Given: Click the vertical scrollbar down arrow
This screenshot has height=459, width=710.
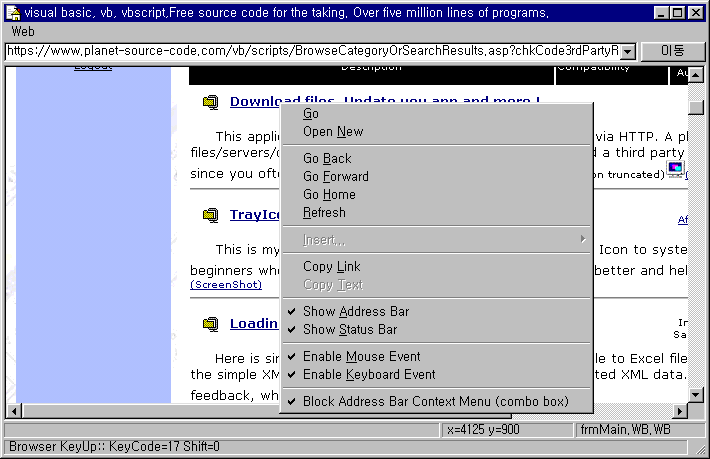Looking at the screenshot, I should tap(696, 395).
